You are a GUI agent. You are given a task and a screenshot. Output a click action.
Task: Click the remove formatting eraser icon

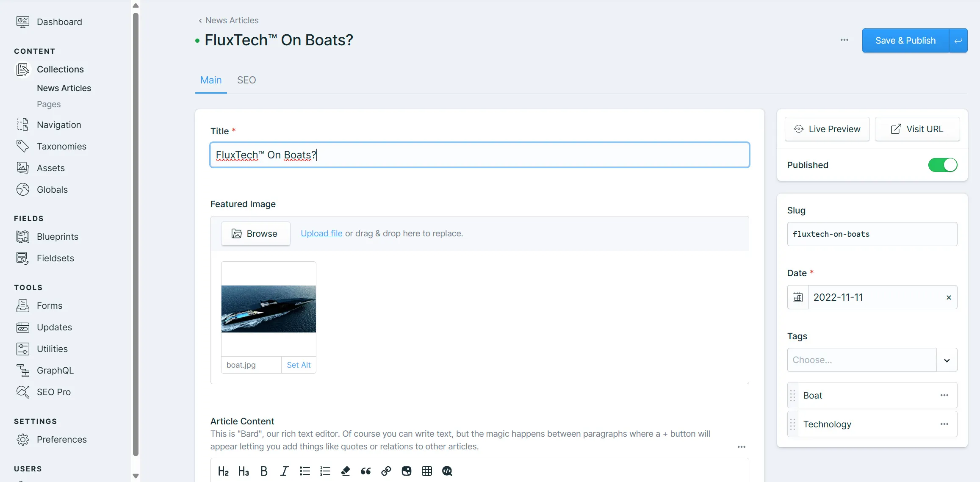point(346,471)
